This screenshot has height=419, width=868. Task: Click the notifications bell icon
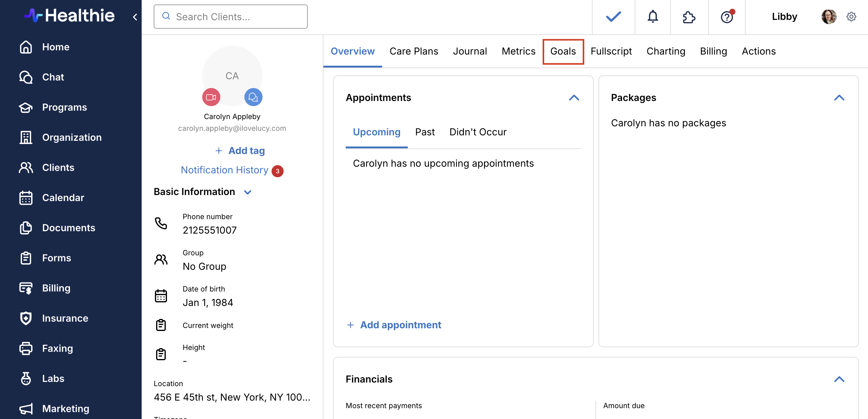tap(652, 17)
